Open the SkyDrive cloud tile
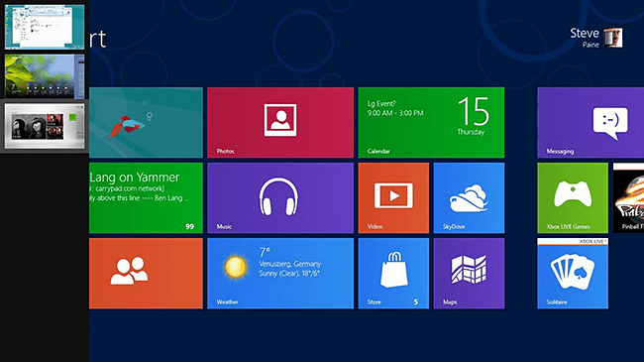 click(x=469, y=198)
